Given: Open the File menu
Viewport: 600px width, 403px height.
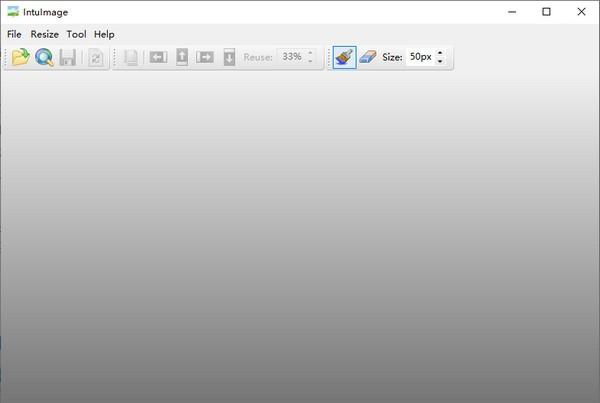Looking at the screenshot, I should 14,34.
